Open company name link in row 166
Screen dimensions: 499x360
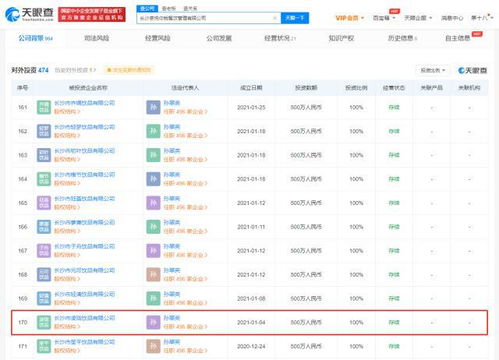pyautogui.click(x=85, y=222)
